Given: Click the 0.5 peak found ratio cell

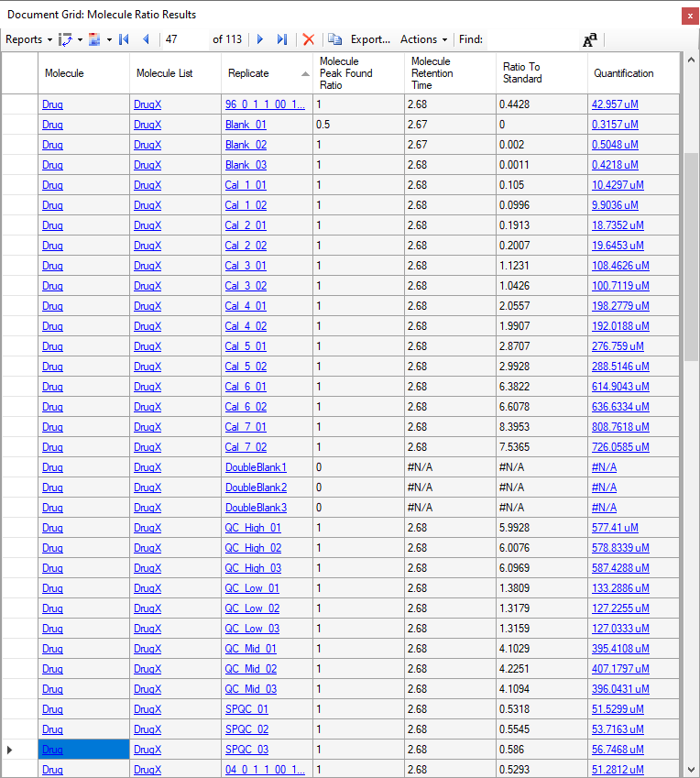Looking at the screenshot, I should 358,125.
